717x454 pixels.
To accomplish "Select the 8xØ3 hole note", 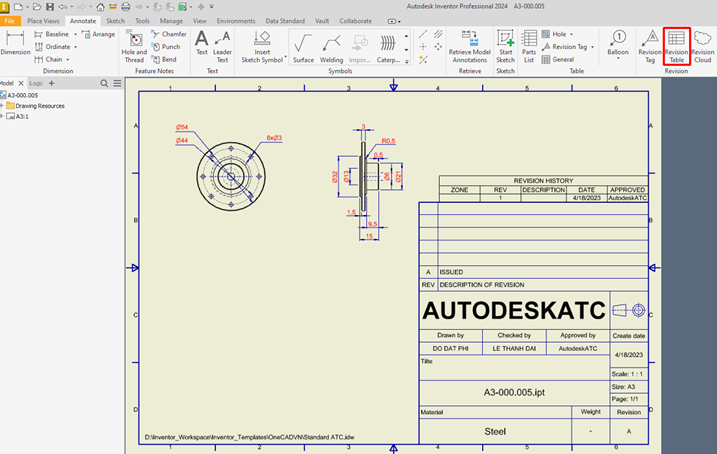I will click(274, 138).
